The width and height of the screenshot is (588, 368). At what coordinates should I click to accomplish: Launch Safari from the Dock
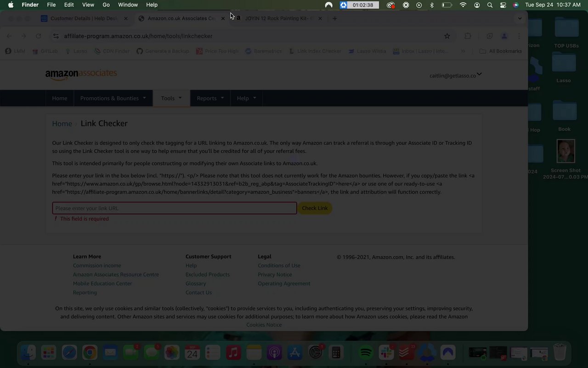click(x=69, y=353)
